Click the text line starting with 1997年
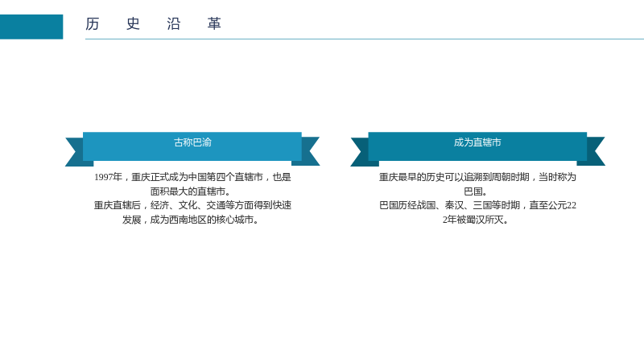Screen dimensions: 644x362 (192, 177)
